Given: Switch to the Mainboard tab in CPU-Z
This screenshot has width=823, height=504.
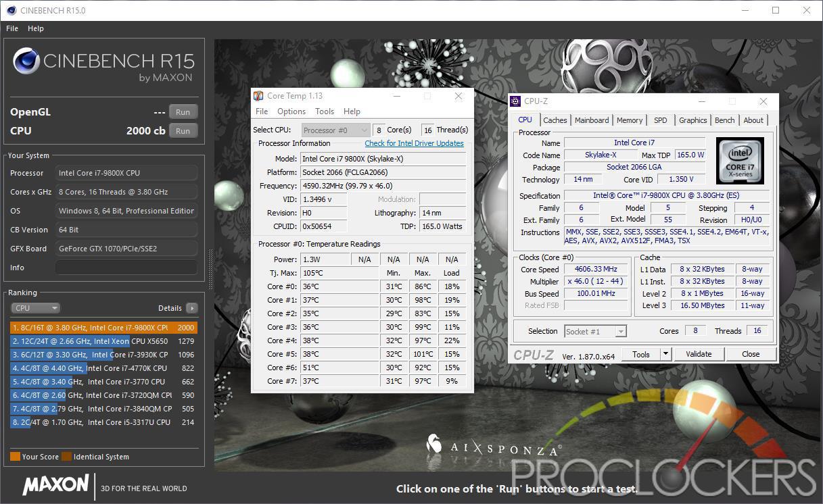Looking at the screenshot, I should 592,120.
